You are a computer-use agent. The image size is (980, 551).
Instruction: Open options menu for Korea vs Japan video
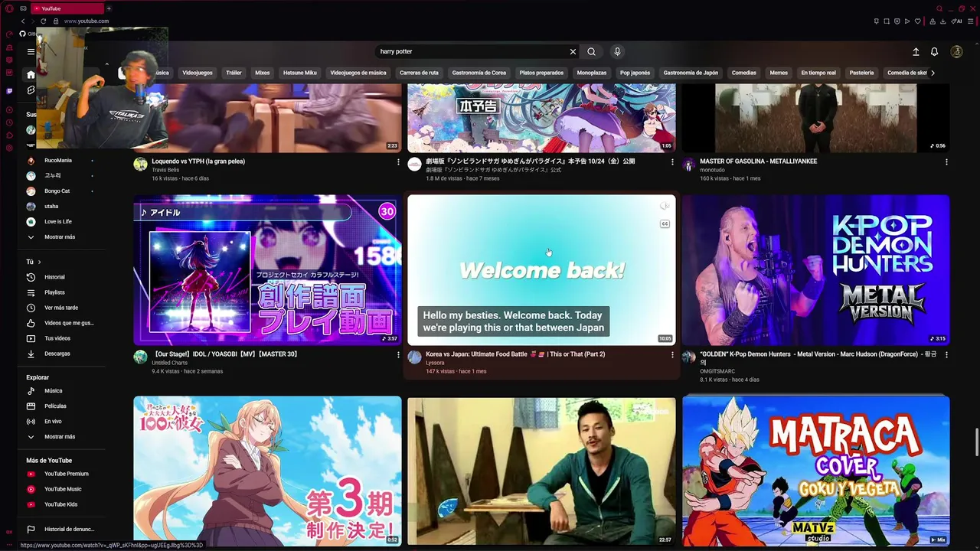[x=672, y=354]
